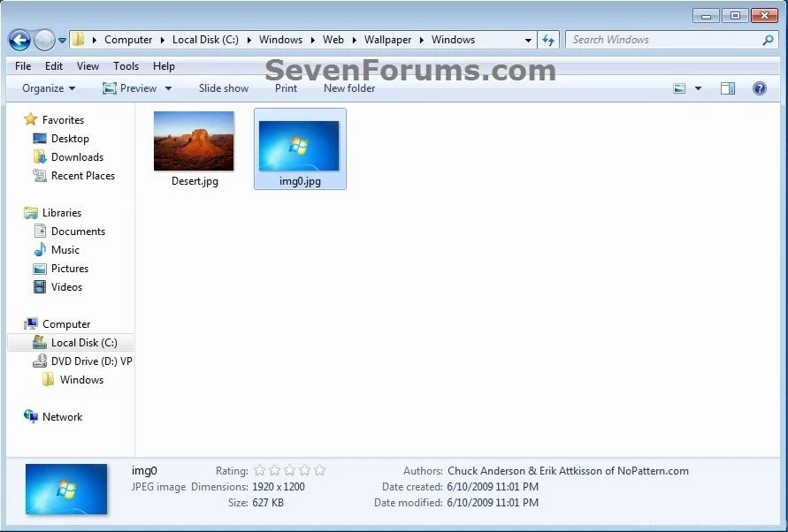Open the View menu
The height and width of the screenshot is (532, 788).
(x=88, y=66)
